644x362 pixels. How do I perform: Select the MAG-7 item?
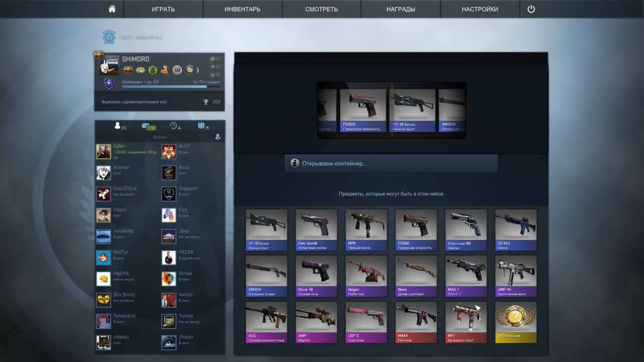coord(466,276)
